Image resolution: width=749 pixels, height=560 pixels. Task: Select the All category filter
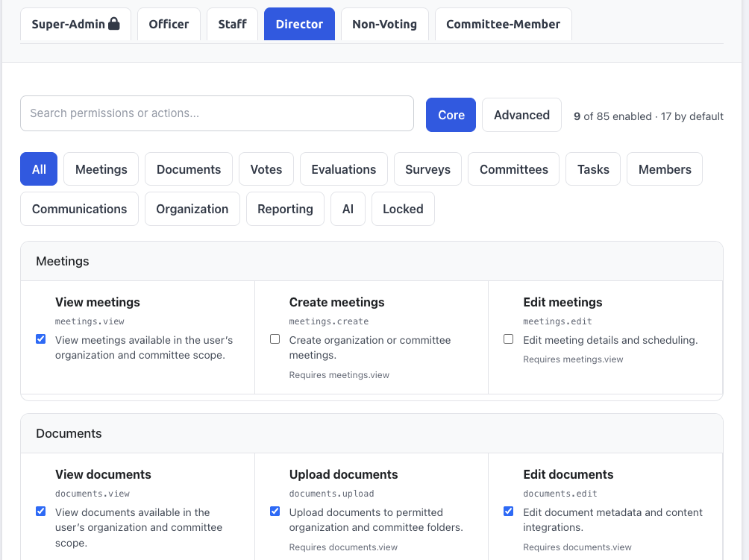(x=39, y=169)
